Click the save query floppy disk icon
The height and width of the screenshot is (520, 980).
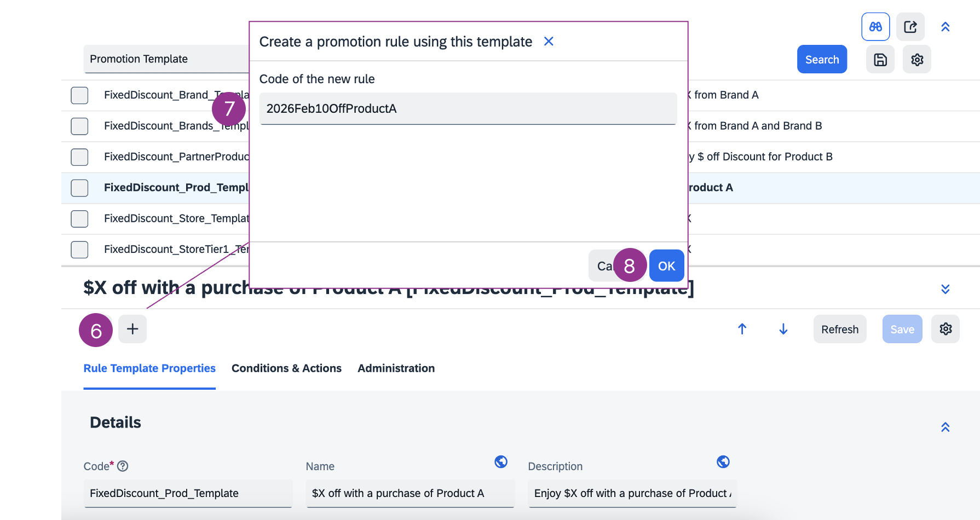click(x=880, y=60)
